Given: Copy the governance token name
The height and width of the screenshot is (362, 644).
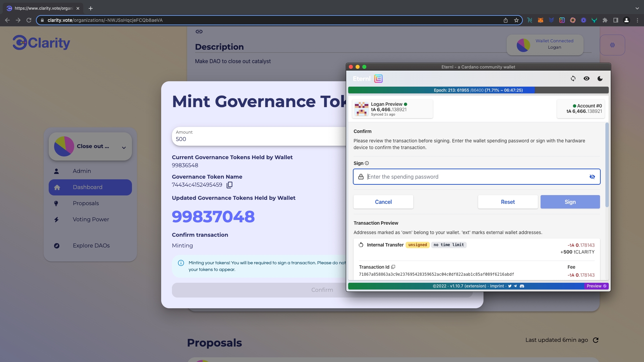Looking at the screenshot, I should (230, 185).
